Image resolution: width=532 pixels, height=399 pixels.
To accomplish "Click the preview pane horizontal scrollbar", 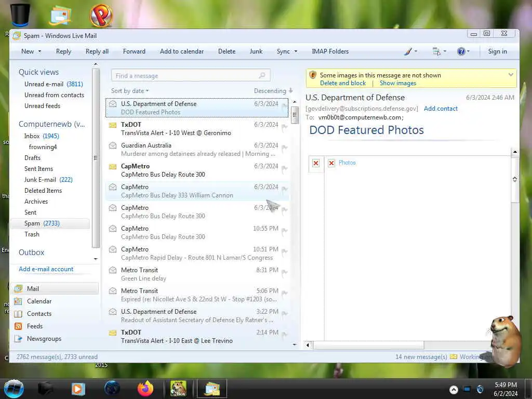I will [x=368, y=345].
